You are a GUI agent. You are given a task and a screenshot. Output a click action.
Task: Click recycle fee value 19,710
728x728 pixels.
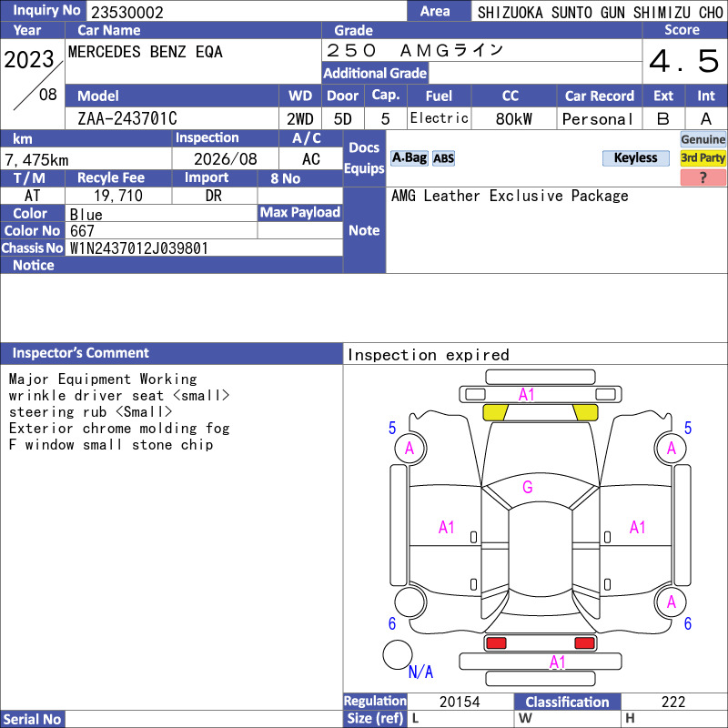[118, 196]
